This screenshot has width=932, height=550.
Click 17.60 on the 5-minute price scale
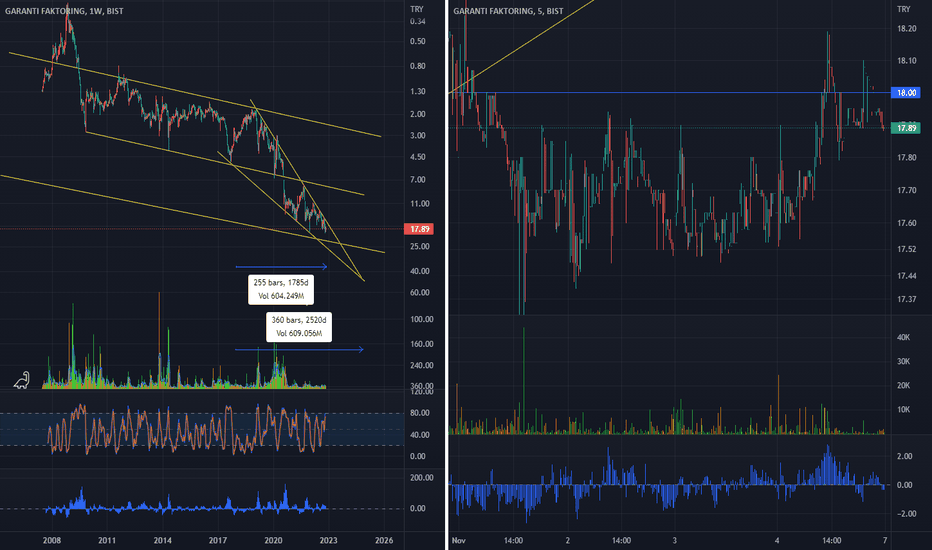click(x=906, y=223)
